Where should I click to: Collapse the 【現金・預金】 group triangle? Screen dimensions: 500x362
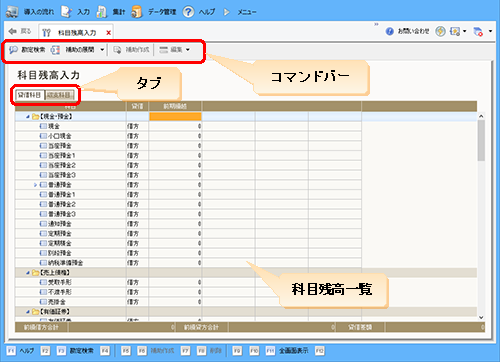click(28, 117)
